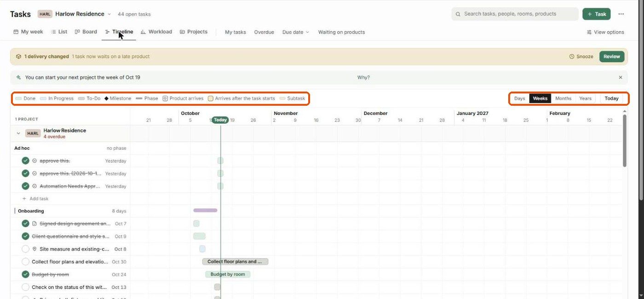Switch timeline scale to Years
Screen dimensions: 644x299
click(x=585, y=98)
